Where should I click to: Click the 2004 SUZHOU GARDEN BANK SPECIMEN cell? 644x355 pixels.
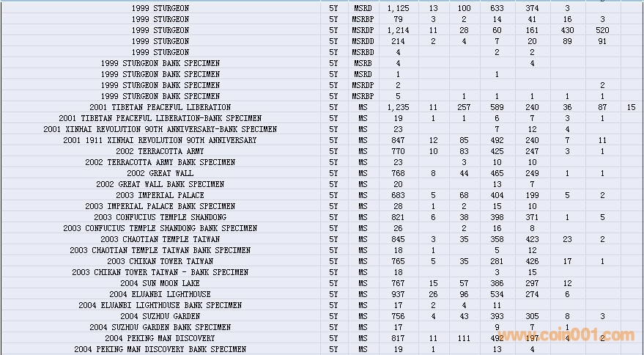160,327
